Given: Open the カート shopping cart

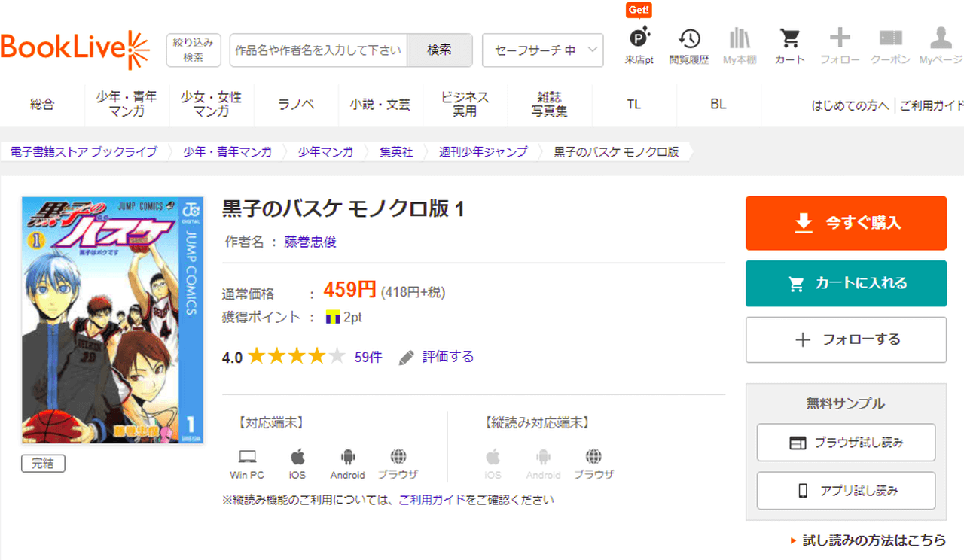Looking at the screenshot, I should click(789, 44).
